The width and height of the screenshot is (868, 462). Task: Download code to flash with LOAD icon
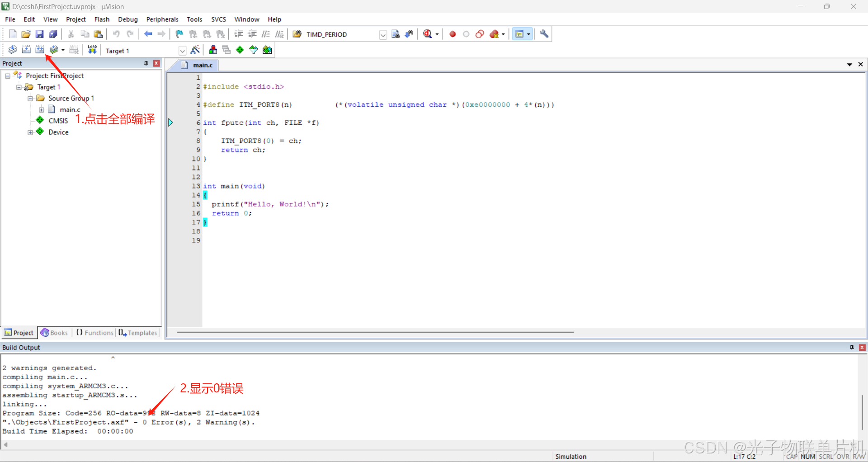92,50
